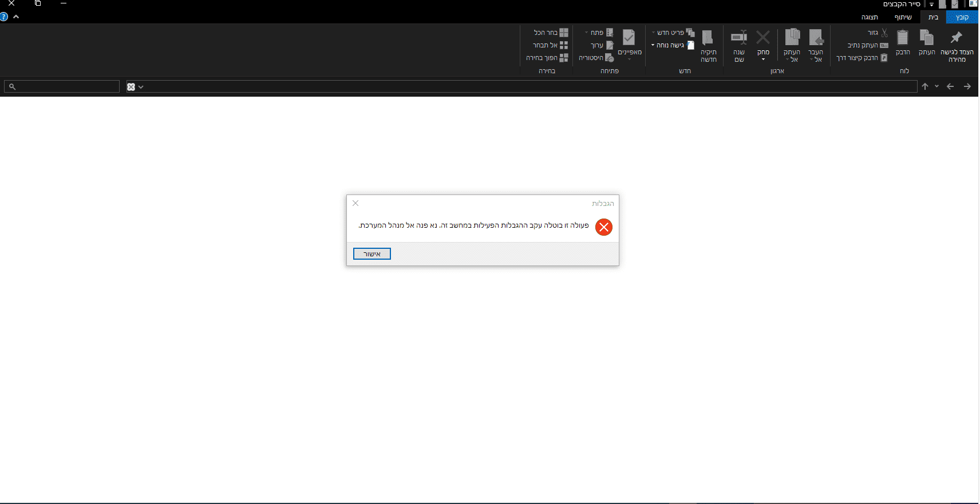Click the Copy (העתק) clipboard button
Screen dimensions: 980x504
point(927,43)
